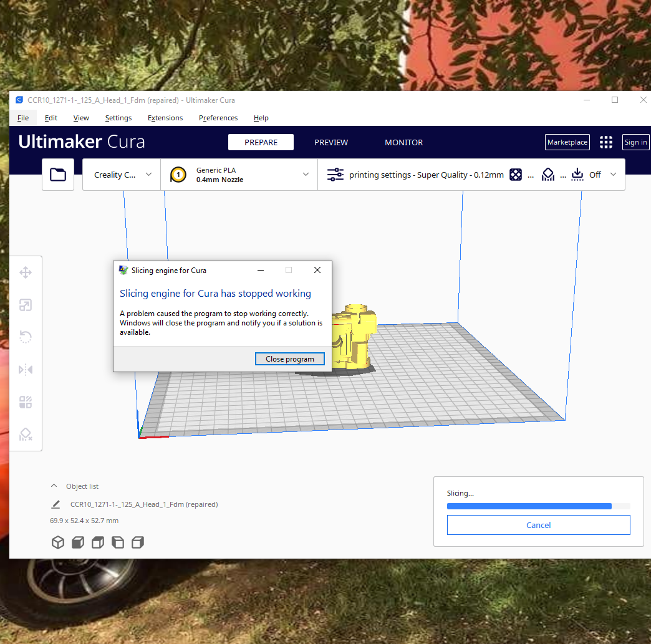The image size is (651, 644).
Task: Click the model dimensions 69.9 x 52.4 x 52.7 mm
Action: click(84, 521)
